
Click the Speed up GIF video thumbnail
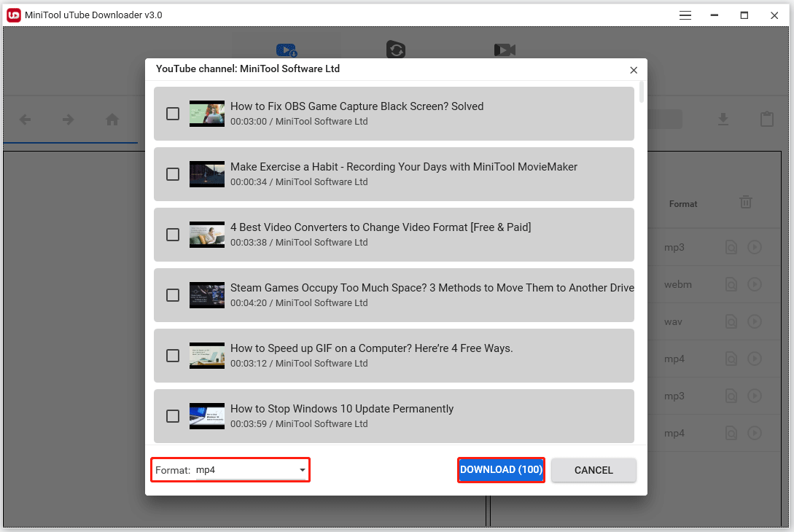click(x=207, y=356)
